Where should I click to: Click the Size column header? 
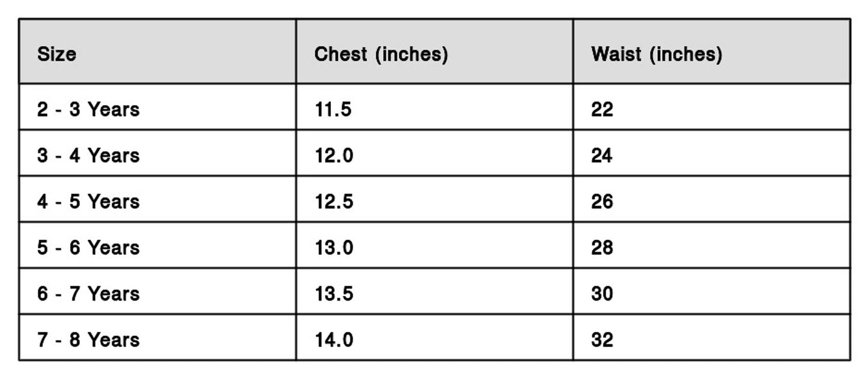[x=57, y=55]
